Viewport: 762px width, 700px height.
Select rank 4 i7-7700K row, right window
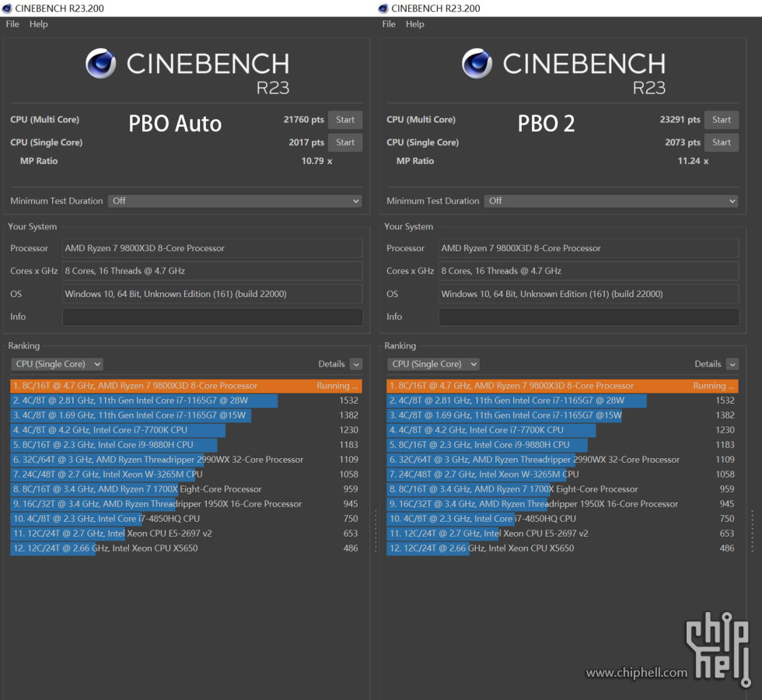(562, 430)
